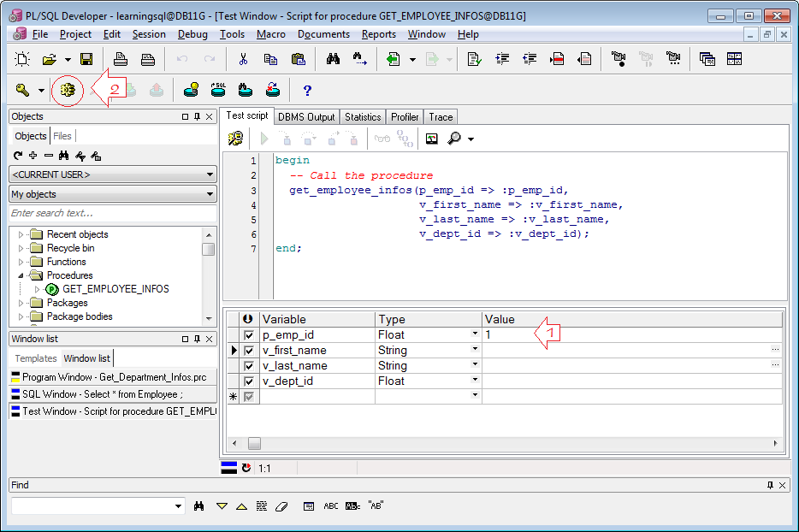
Task: Click the variables grid horizontal scrollbar thumb
Action: coord(254,443)
